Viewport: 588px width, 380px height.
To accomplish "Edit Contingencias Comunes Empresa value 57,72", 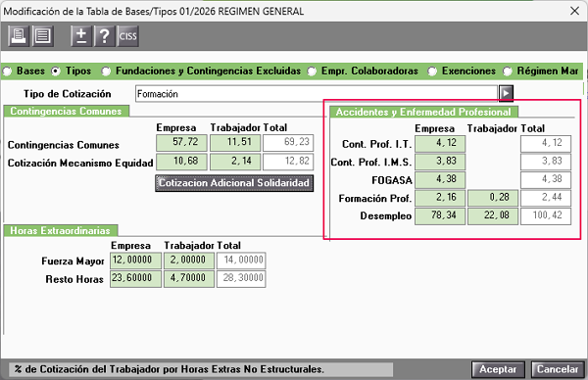I will (181, 142).
